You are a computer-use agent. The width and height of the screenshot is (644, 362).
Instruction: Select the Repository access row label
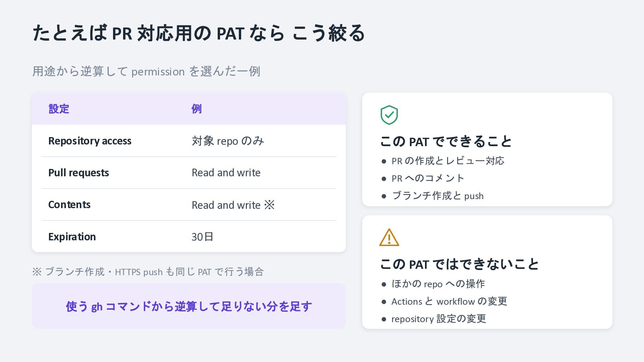pos(90,141)
